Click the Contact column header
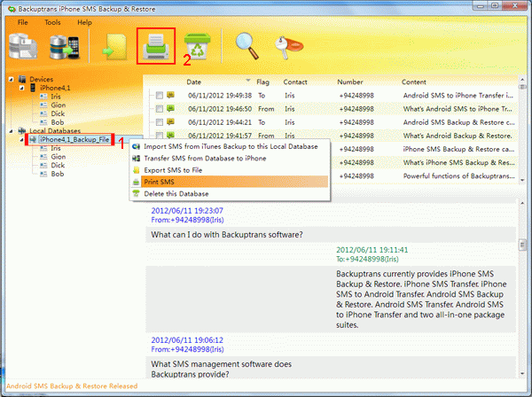Image resolution: width=532 pixels, height=397 pixels. pyautogui.click(x=295, y=82)
